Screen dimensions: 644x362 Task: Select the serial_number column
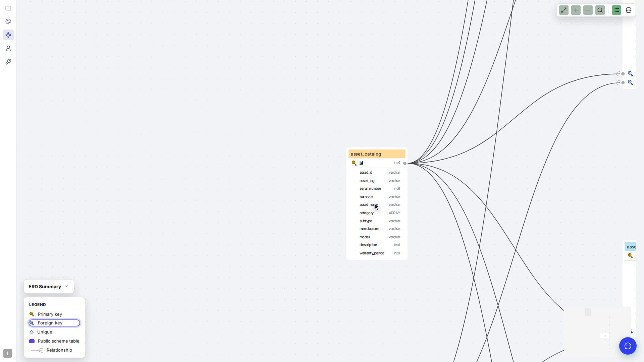(x=377, y=188)
